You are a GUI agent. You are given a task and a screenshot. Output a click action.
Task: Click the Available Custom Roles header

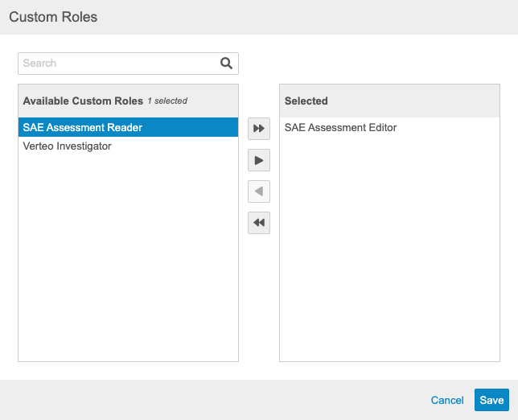tap(83, 101)
